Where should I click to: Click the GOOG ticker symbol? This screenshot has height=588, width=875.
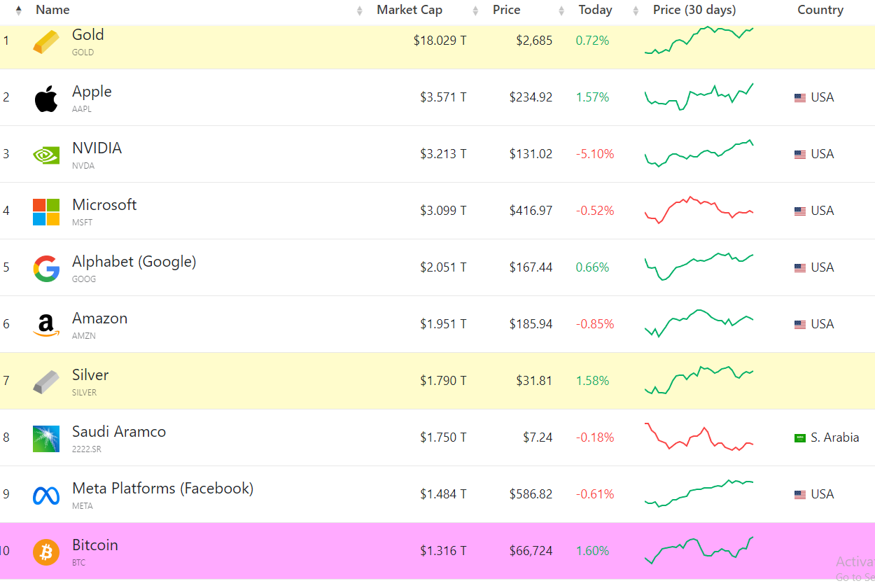pos(84,279)
